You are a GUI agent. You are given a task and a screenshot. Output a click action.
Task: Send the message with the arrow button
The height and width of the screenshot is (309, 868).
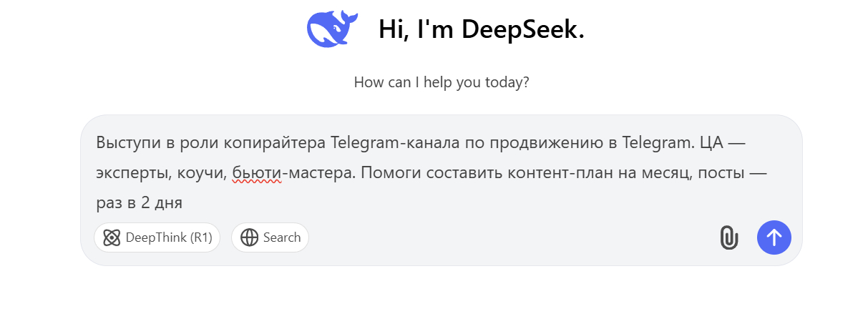[774, 237]
